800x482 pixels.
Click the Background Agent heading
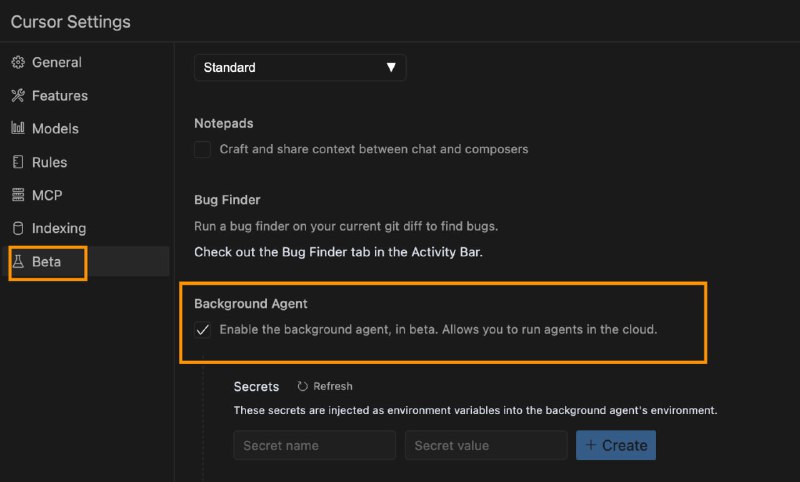point(251,304)
